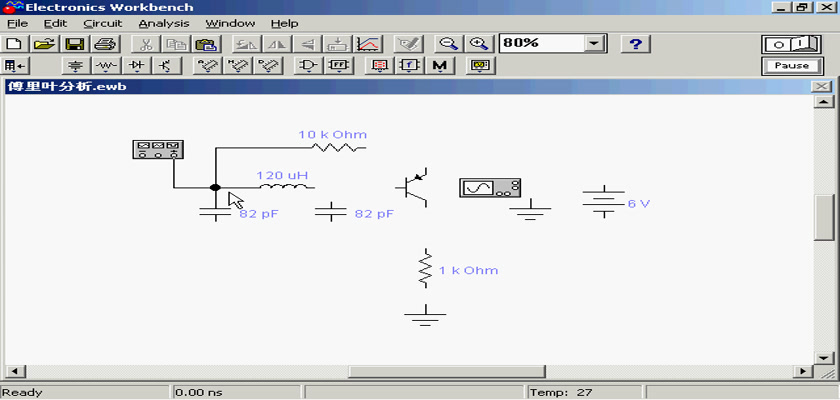Select the function generator instrument in circuit
Screen dimensions: 840x400
[158, 149]
